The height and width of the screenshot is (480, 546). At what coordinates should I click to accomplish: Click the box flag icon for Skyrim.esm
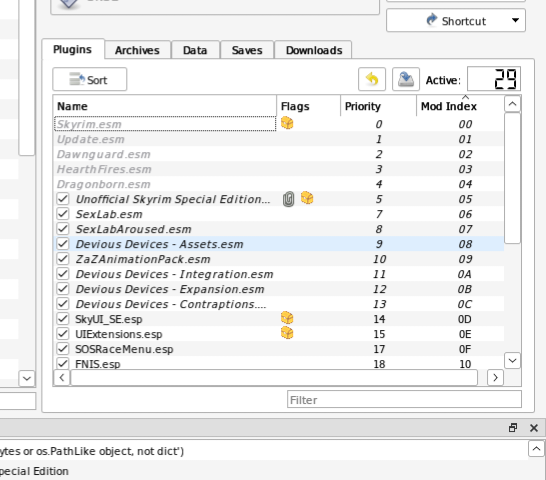point(287,123)
